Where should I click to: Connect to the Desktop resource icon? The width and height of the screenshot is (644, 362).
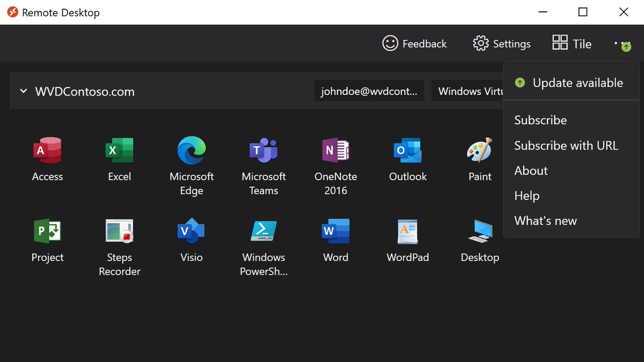click(480, 231)
